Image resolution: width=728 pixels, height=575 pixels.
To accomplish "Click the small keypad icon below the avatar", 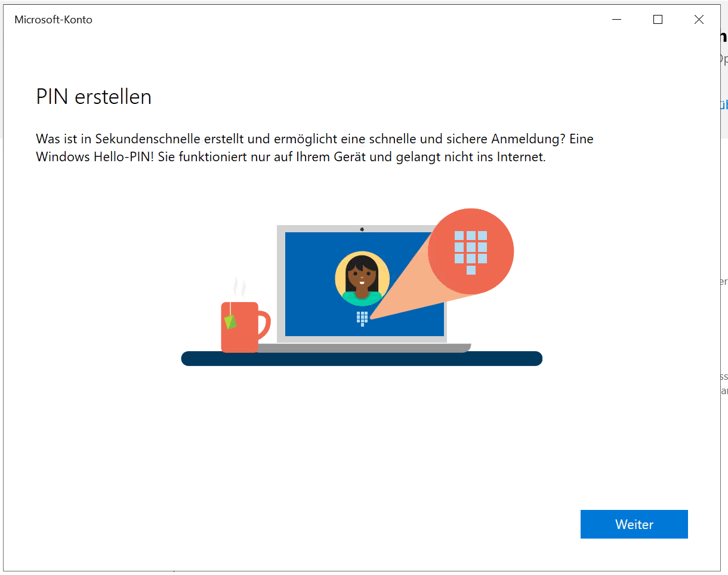I will click(x=362, y=318).
